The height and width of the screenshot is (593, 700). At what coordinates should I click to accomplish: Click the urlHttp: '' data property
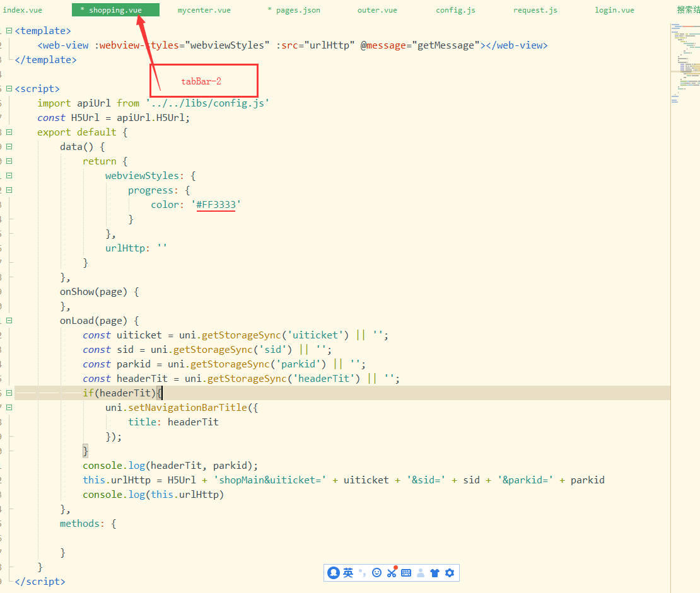[136, 248]
